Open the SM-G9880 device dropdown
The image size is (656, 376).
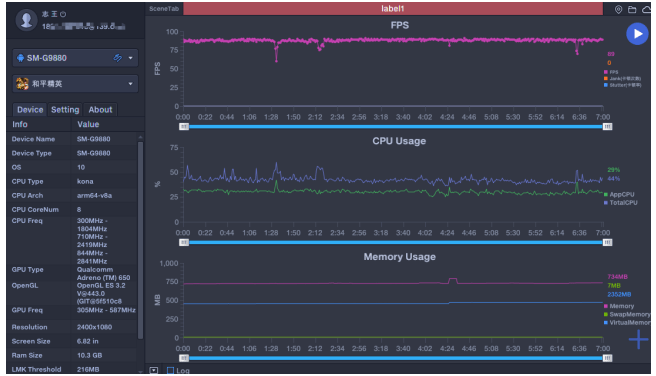(x=75, y=58)
